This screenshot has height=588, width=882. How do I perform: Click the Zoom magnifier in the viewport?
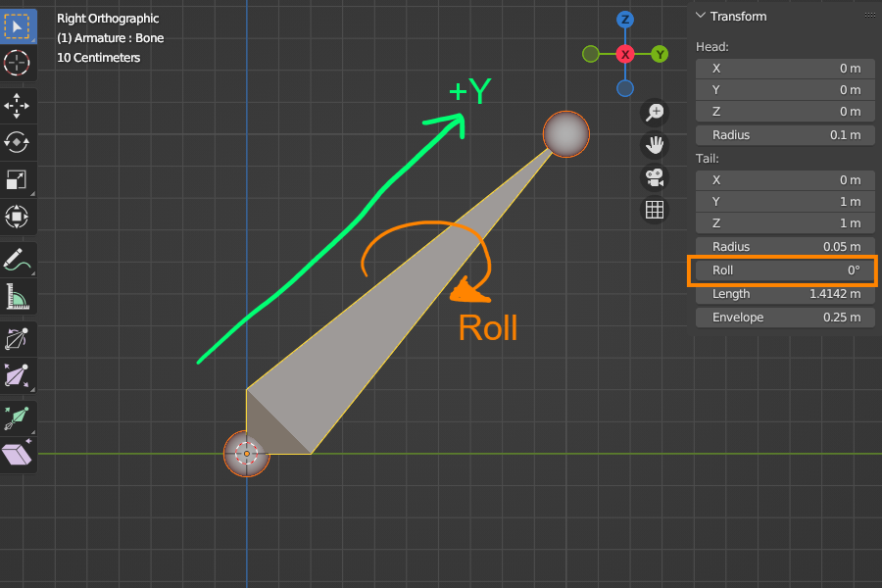click(x=655, y=113)
